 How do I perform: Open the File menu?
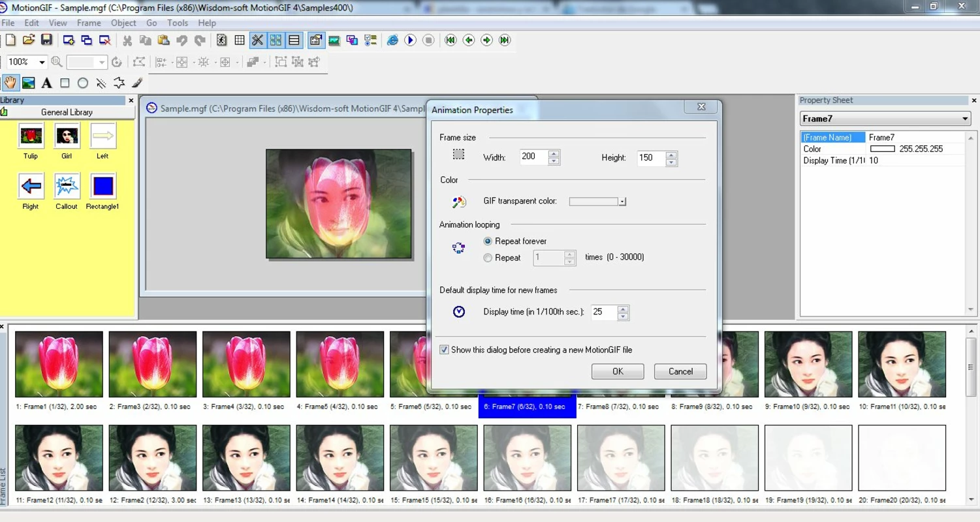pyautogui.click(x=8, y=23)
